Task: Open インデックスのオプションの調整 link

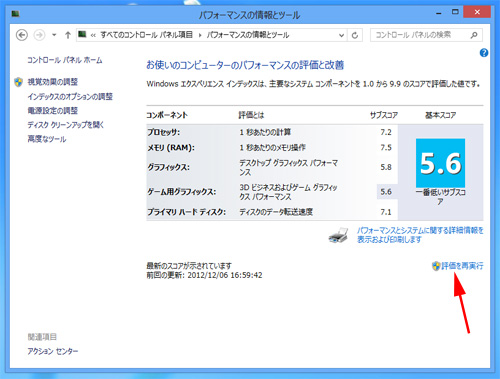Action: [x=70, y=97]
